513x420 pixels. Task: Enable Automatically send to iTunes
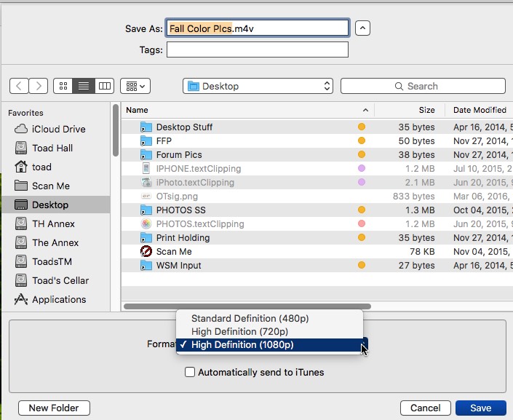pyautogui.click(x=190, y=372)
